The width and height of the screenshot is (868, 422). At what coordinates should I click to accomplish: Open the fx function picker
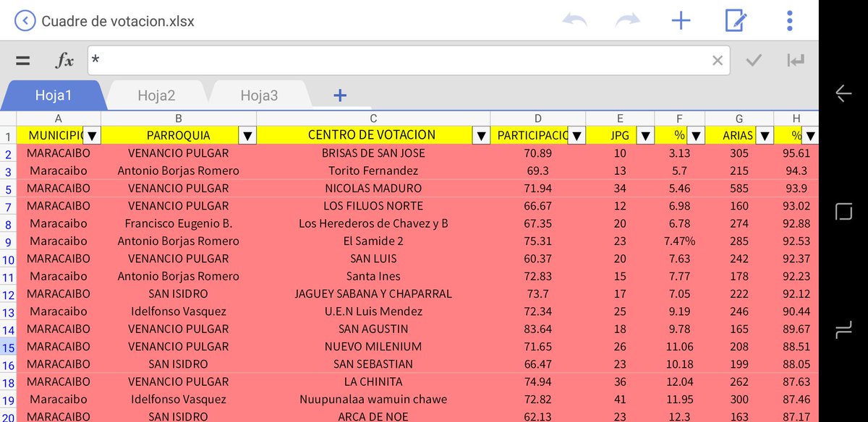65,61
